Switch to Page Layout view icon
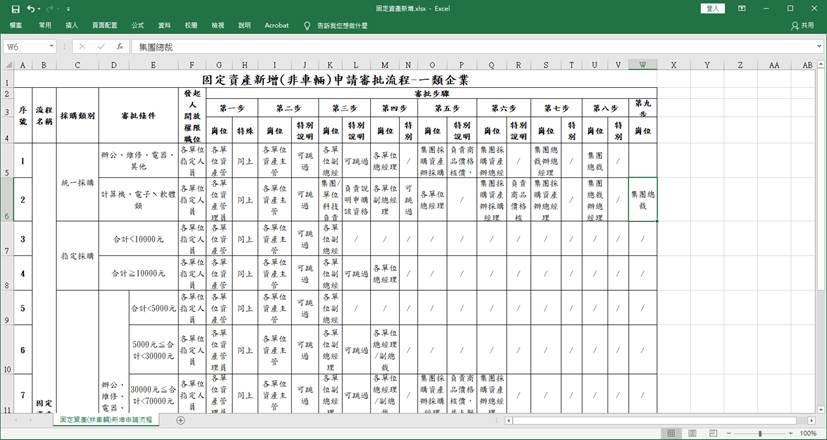827x440 pixels. pyautogui.click(x=692, y=433)
